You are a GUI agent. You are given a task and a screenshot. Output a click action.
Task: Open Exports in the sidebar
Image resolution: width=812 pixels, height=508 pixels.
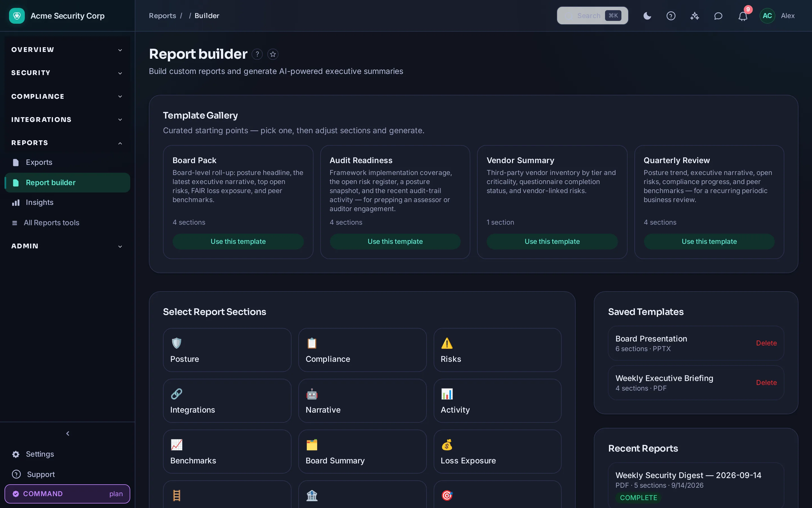[67, 162]
